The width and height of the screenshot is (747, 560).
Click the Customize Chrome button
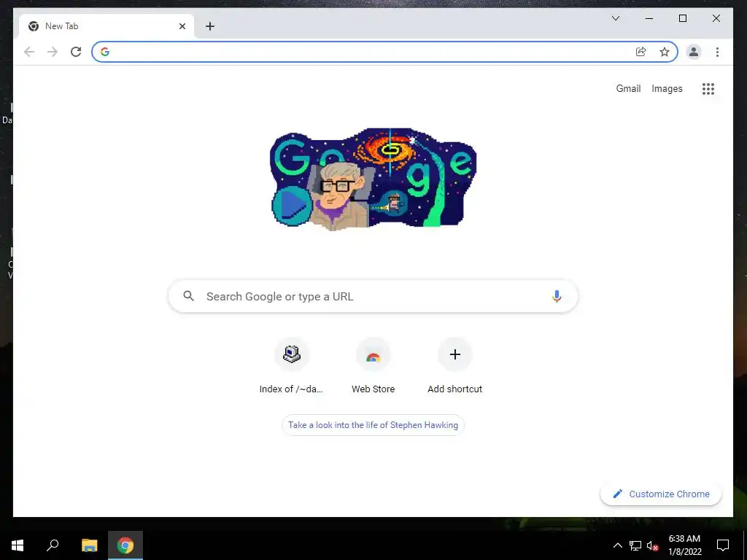[661, 494]
